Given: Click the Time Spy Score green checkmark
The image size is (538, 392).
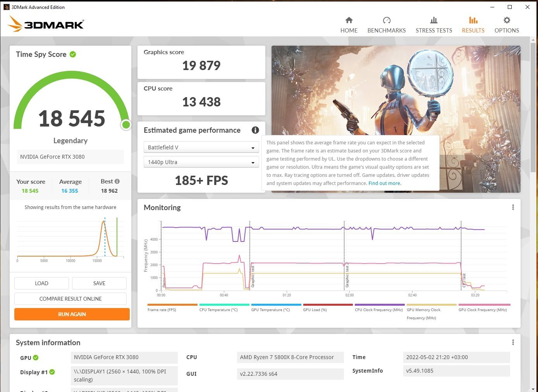Looking at the screenshot, I should pos(73,55).
